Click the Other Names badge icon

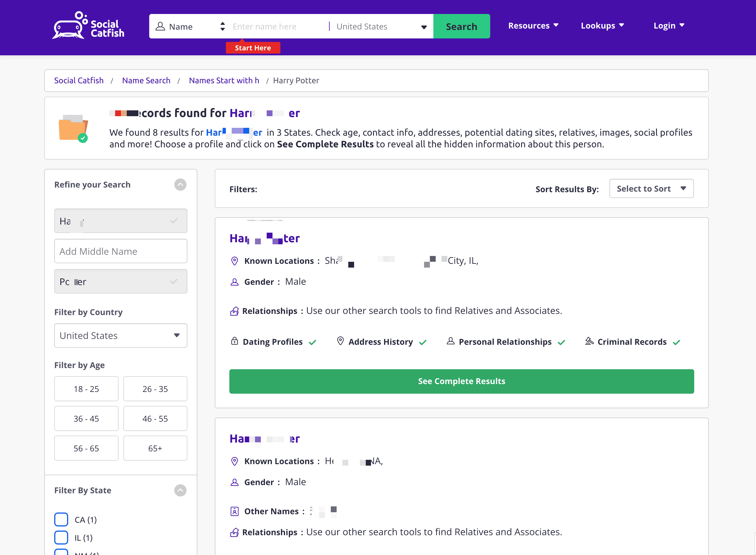point(234,512)
